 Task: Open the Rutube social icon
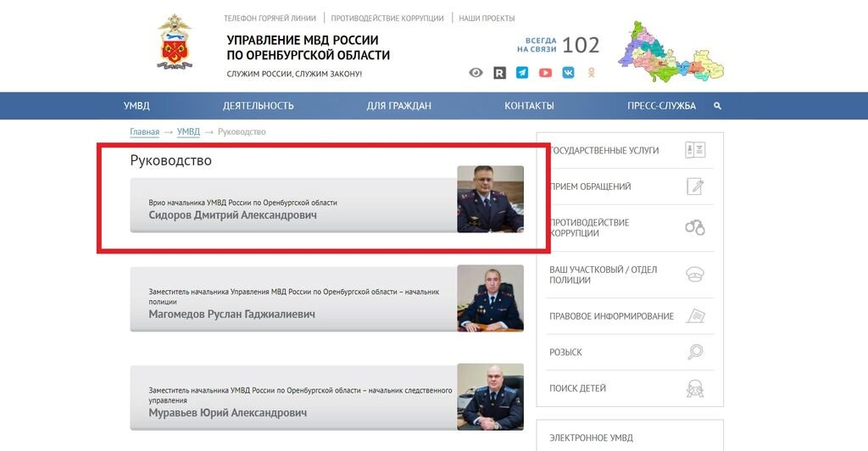[x=499, y=73]
